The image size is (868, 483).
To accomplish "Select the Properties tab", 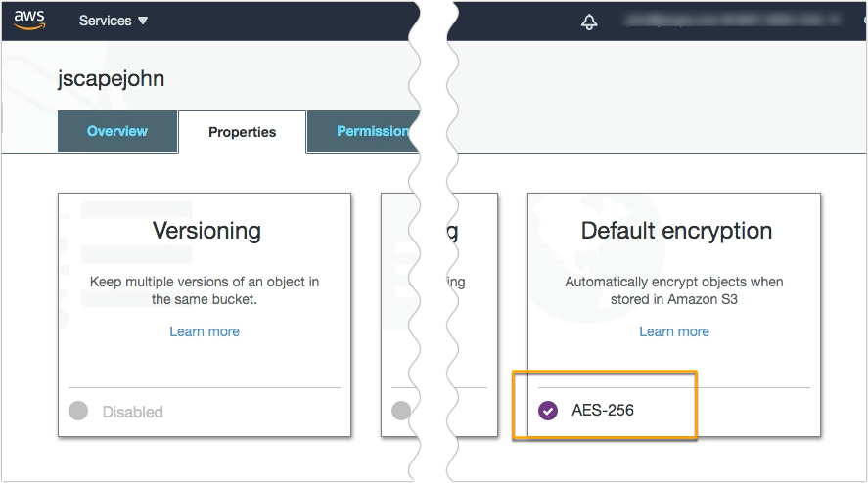I will coord(242,132).
